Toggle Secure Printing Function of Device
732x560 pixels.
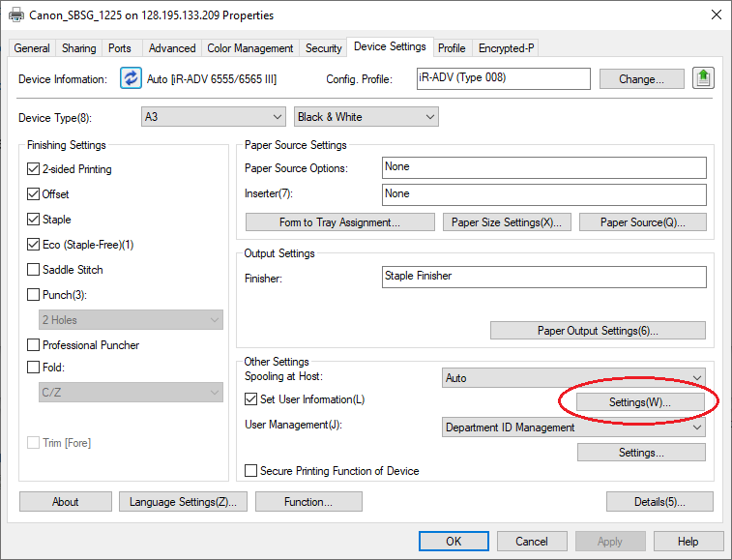[250, 471]
